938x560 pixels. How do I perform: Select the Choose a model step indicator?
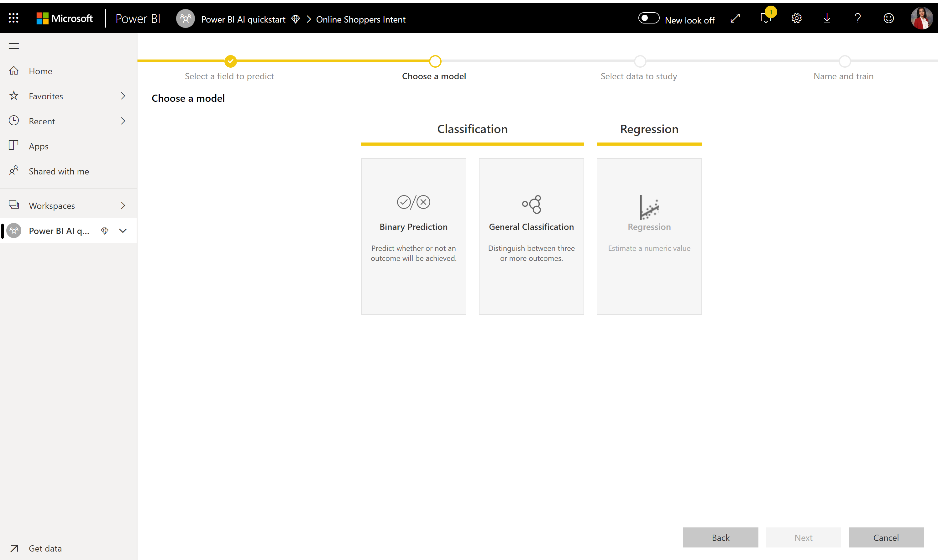pyautogui.click(x=434, y=61)
